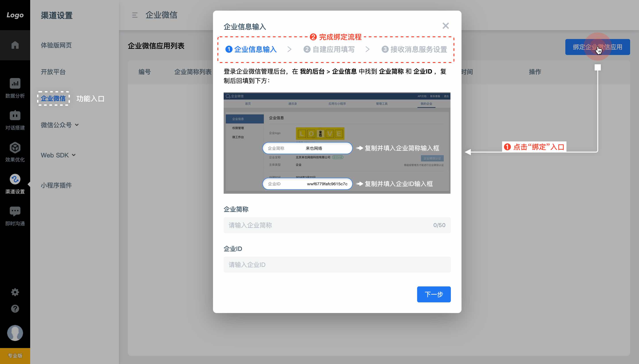Open the help question mark icon
Screen dimensions: 639x364
(x=15, y=309)
